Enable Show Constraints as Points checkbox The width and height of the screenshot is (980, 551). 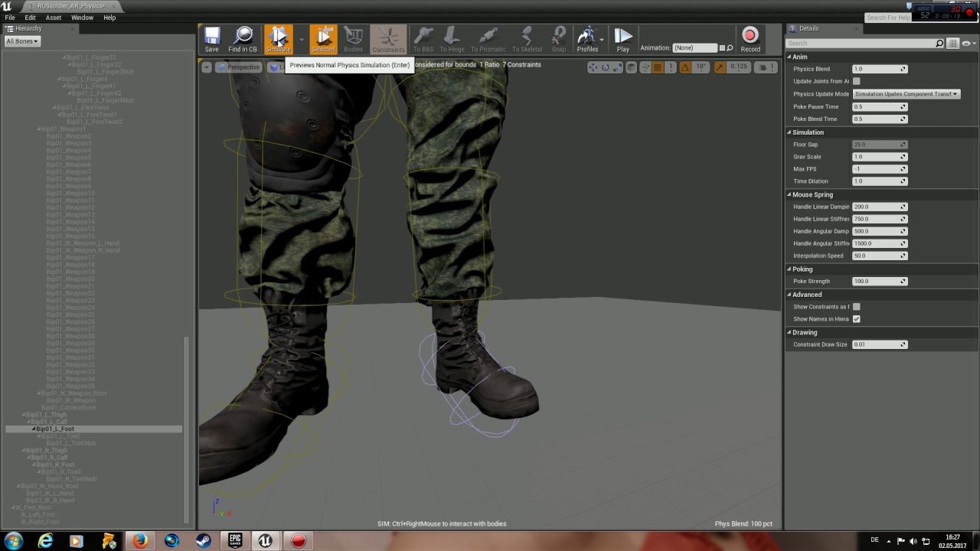click(x=856, y=307)
